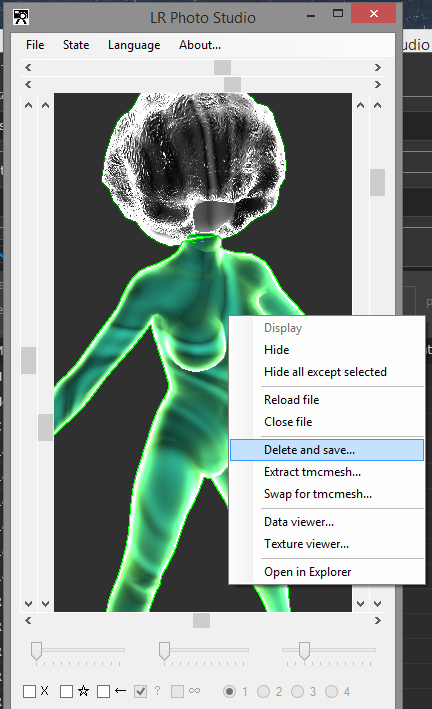Click thumb of topmost horizontal scrollbar
Screen dimensions: 432x709
223,67
